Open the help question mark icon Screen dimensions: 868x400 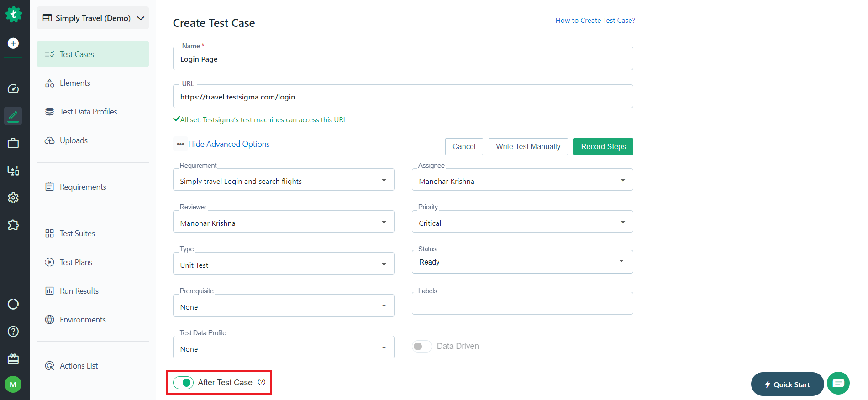(x=13, y=332)
